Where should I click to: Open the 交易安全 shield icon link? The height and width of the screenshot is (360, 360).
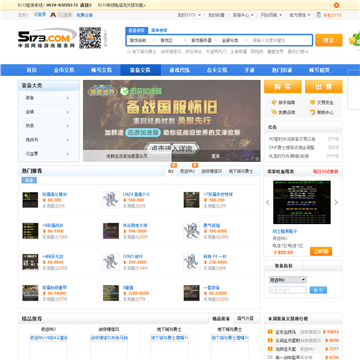tap(312, 102)
